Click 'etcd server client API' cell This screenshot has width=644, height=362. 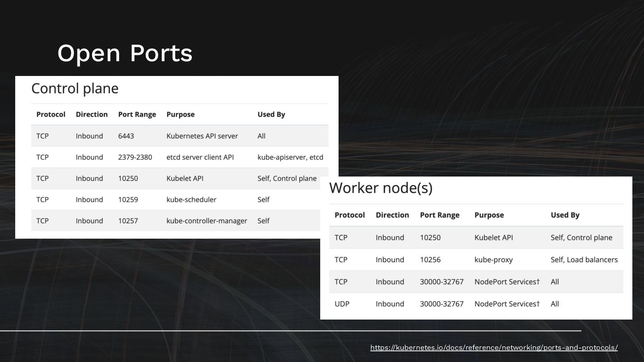(200, 157)
